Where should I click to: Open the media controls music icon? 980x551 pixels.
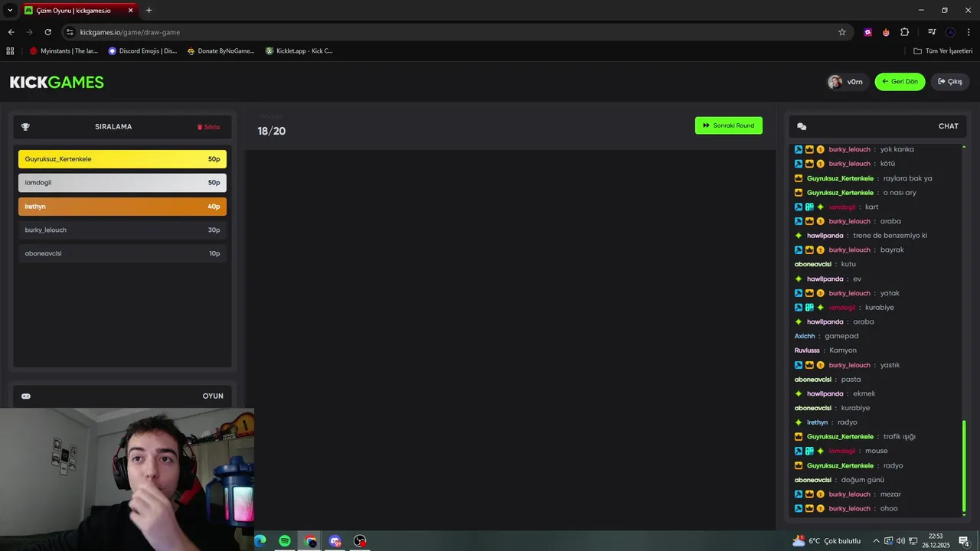coord(932,32)
